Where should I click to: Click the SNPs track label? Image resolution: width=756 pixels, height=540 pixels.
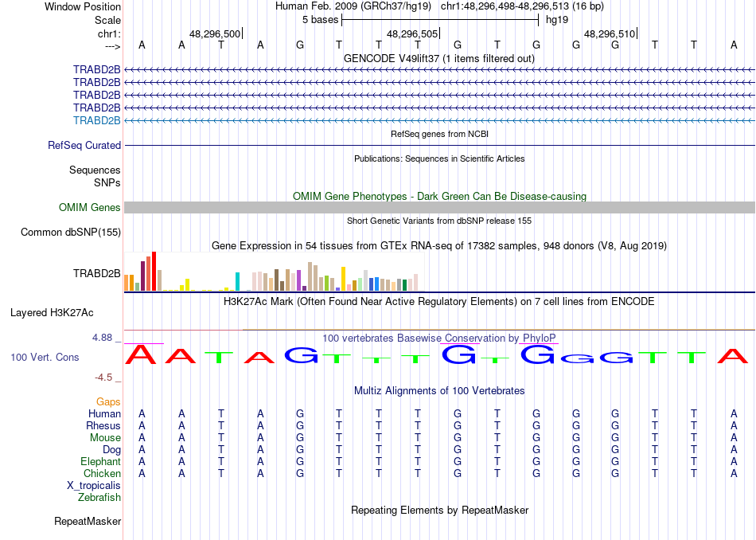pos(107,183)
